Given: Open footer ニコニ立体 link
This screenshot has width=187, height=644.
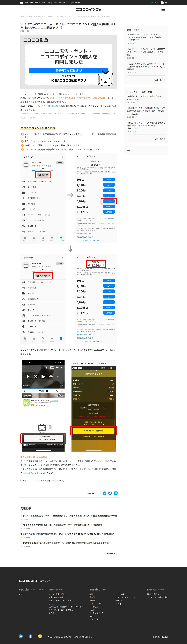Looking at the screenshot, I should [94, 620].
